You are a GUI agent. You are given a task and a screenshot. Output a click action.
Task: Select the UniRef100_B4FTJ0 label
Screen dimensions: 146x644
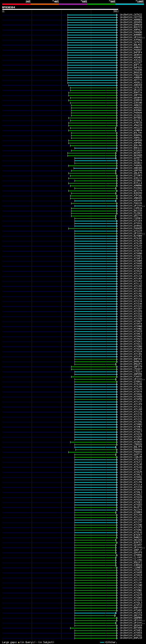pyautogui.click(x=131, y=65)
